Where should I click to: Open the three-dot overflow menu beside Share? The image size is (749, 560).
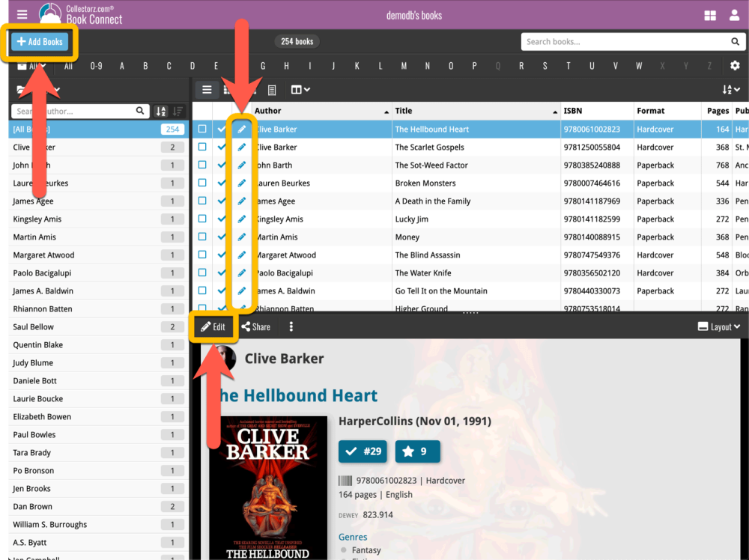pyautogui.click(x=291, y=326)
